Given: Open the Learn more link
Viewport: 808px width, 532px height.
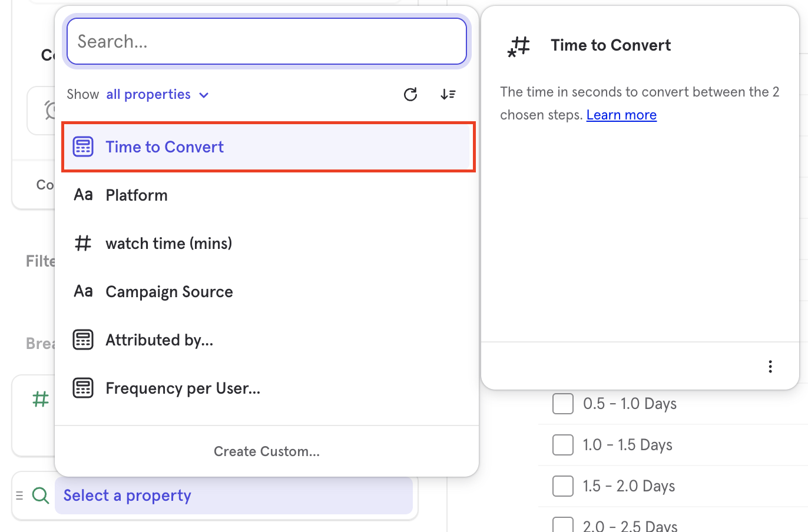Looking at the screenshot, I should [621, 115].
